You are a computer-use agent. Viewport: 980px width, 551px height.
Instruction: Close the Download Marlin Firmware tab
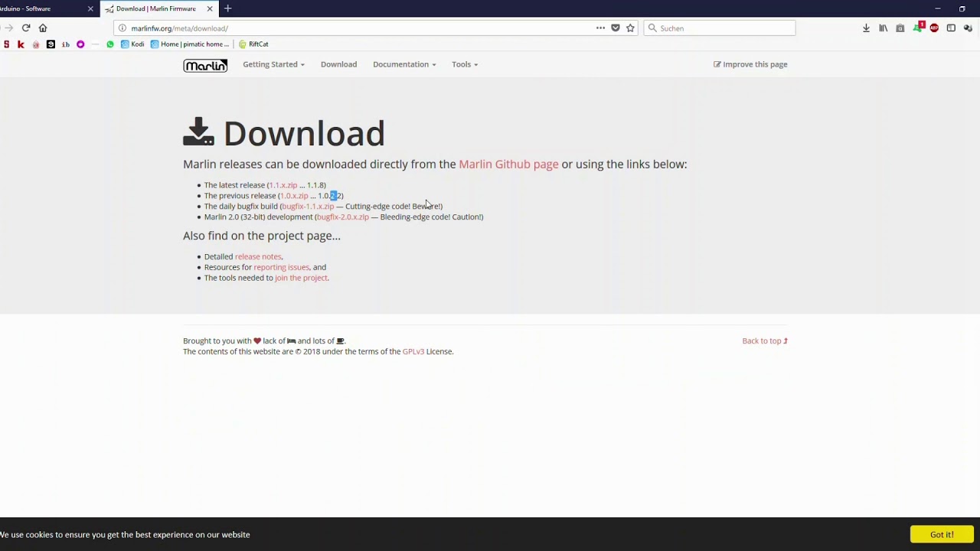pos(210,8)
